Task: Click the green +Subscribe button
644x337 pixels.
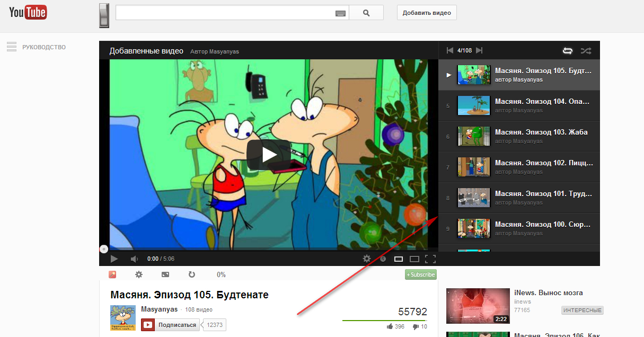Action: point(421,274)
